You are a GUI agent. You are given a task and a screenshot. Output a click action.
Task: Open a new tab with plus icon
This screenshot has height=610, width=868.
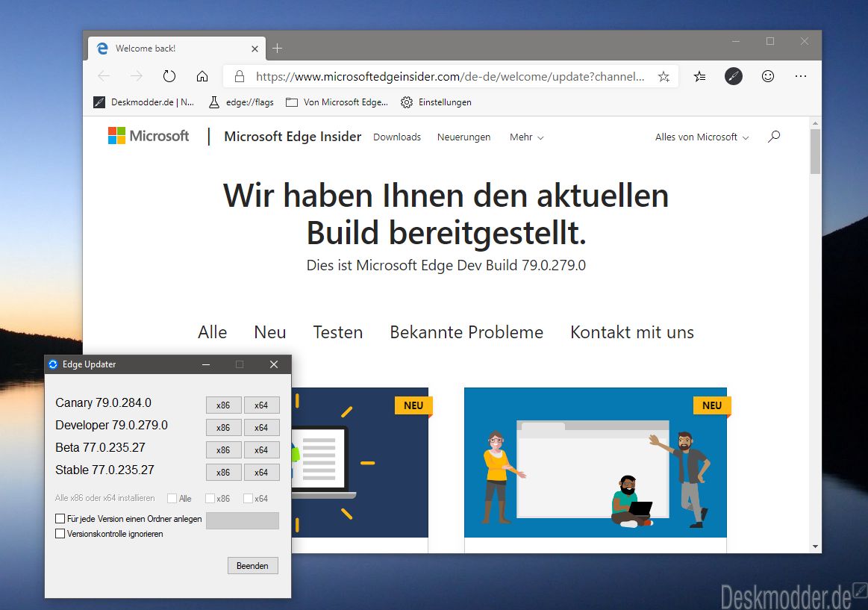point(278,48)
